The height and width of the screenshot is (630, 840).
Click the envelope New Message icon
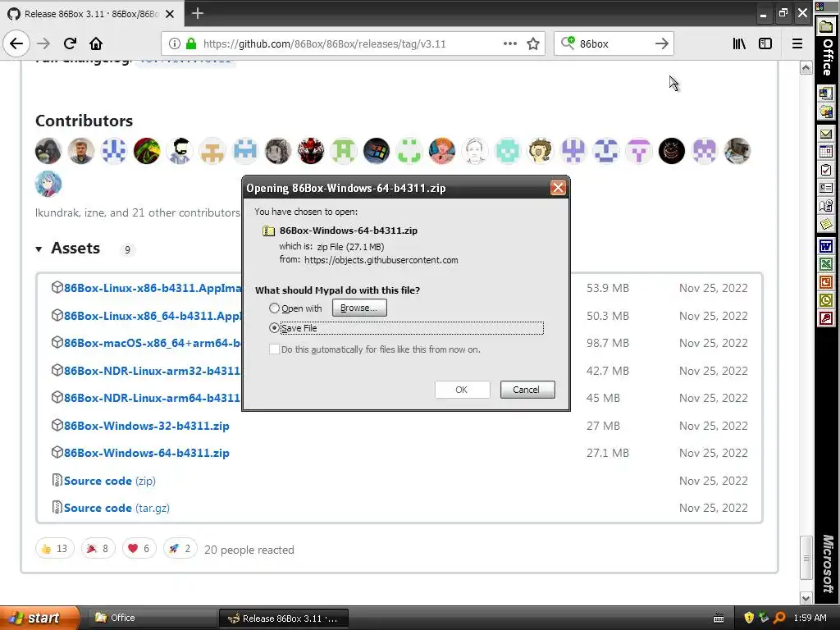pyautogui.click(x=826, y=134)
